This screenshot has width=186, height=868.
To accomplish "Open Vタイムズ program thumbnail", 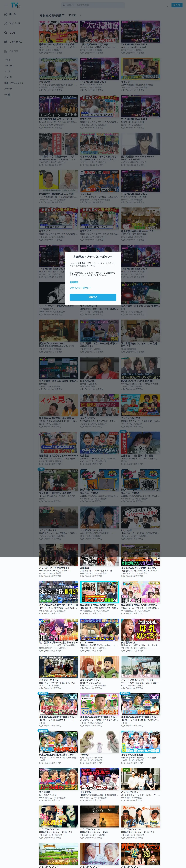I will point(100,181).
